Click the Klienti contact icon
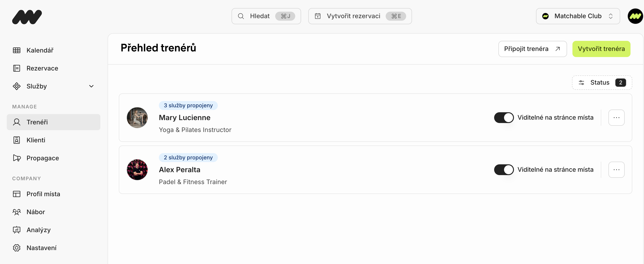 [16, 140]
